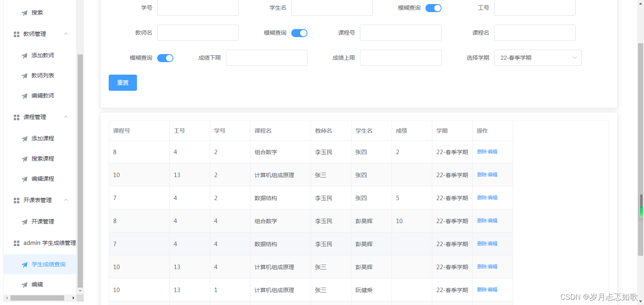Toggle the 模糊查询 switch after 教师名 field

[299, 33]
